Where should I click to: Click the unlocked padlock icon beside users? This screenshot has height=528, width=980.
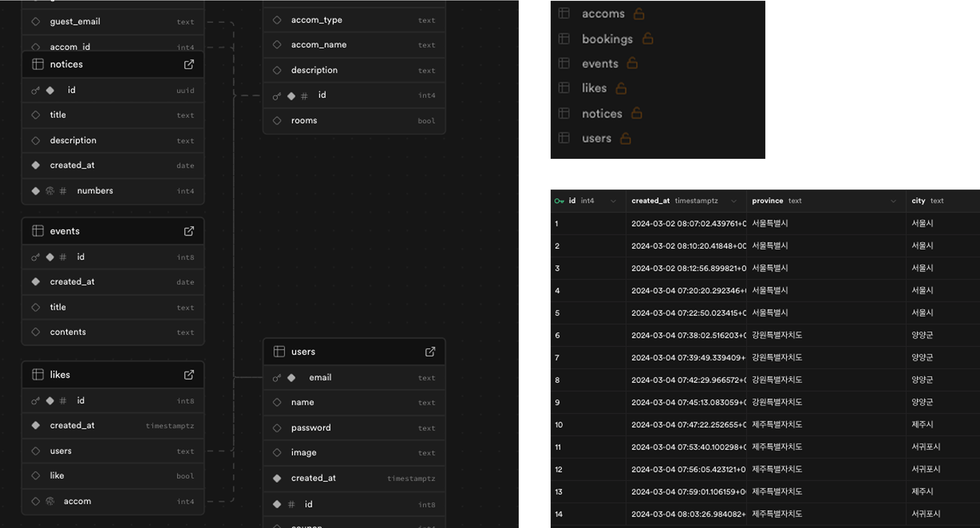click(x=625, y=138)
